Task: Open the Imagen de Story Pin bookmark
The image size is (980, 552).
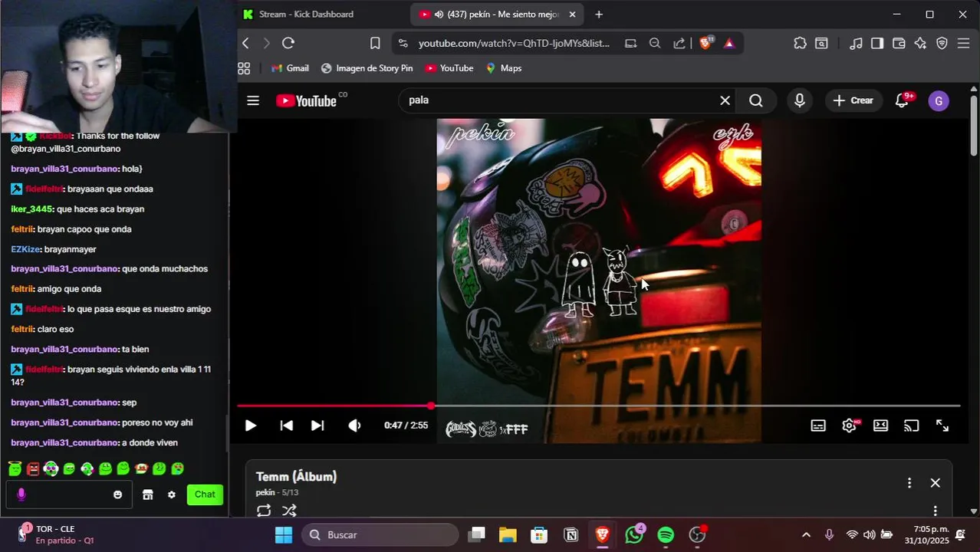Action: coord(367,68)
